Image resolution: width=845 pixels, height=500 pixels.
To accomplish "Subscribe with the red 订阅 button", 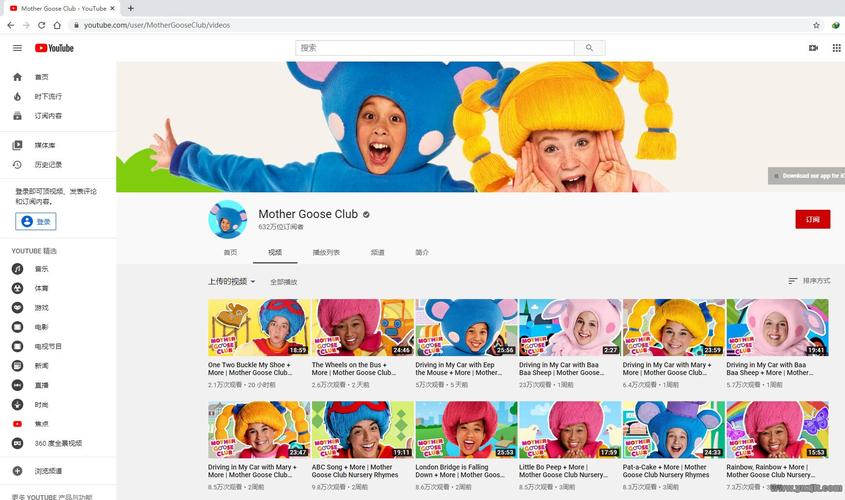I will 813,219.
